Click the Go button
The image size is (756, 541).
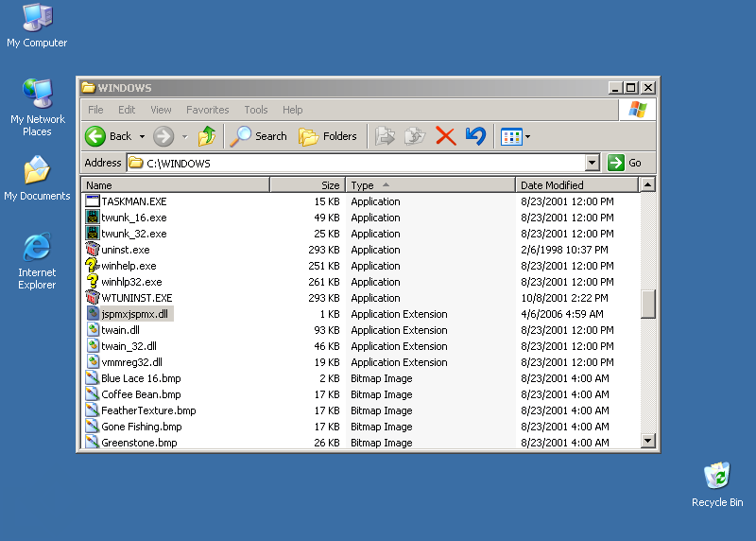pyautogui.click(x=625, y=163)
